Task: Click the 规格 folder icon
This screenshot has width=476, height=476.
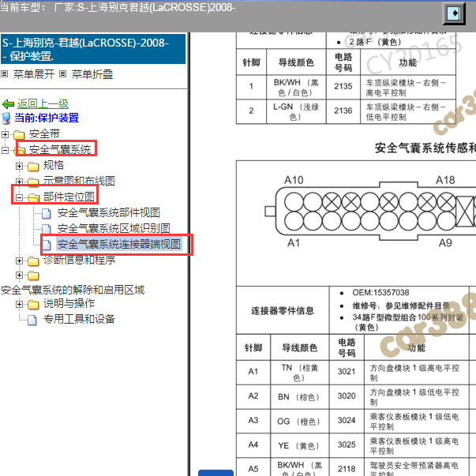Action: 33,167
